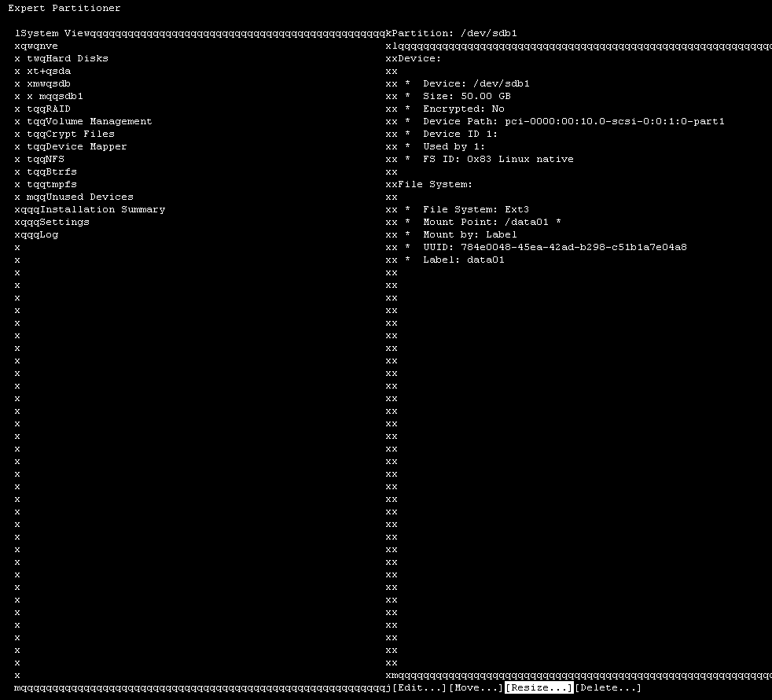Viewport: 772px width, 700px height.
Task: Click the 'Device ID 1:' line
Action: tap(461, 134)
